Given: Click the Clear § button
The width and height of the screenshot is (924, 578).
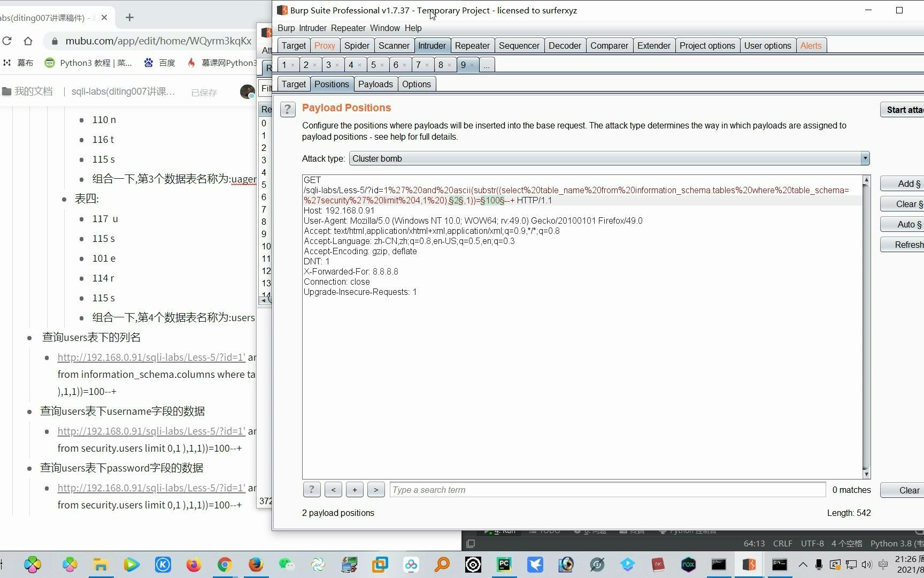Looking at the screenshot, I should 903,204.
